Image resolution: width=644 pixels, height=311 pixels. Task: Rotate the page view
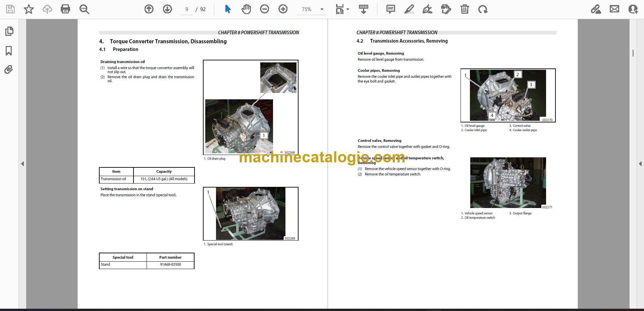[x=483, y=9]
